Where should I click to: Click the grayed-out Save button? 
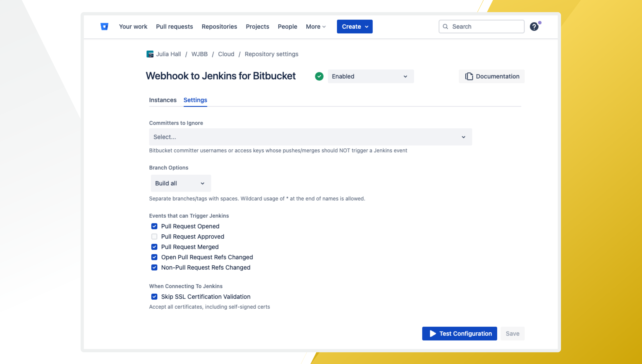click(512, 333)
